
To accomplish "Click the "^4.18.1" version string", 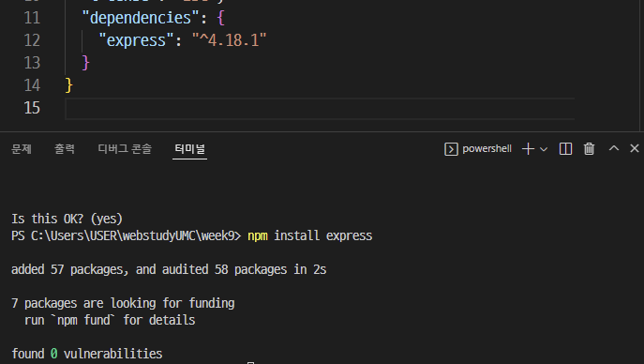I will click(229, 40).
